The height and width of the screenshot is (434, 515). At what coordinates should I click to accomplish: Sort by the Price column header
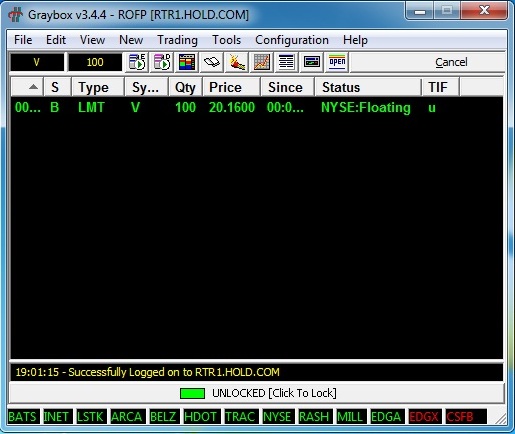(x=231, y=87)
